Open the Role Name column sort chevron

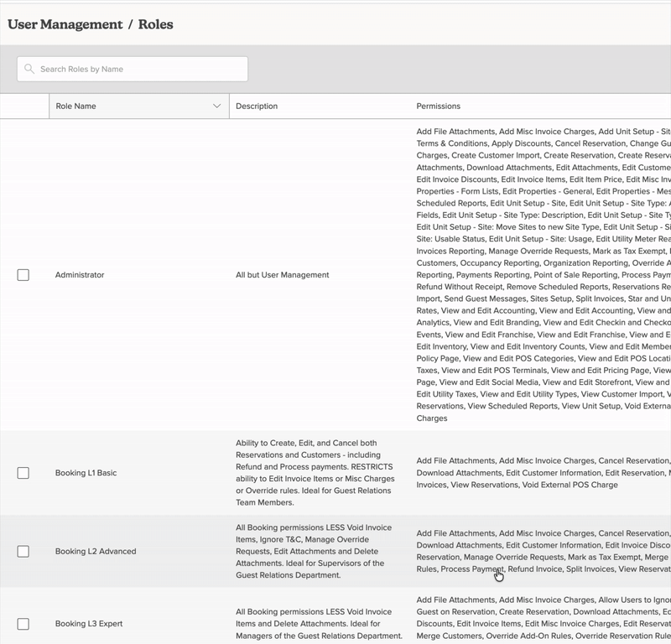pyautogui.click(x=217, y=106)
